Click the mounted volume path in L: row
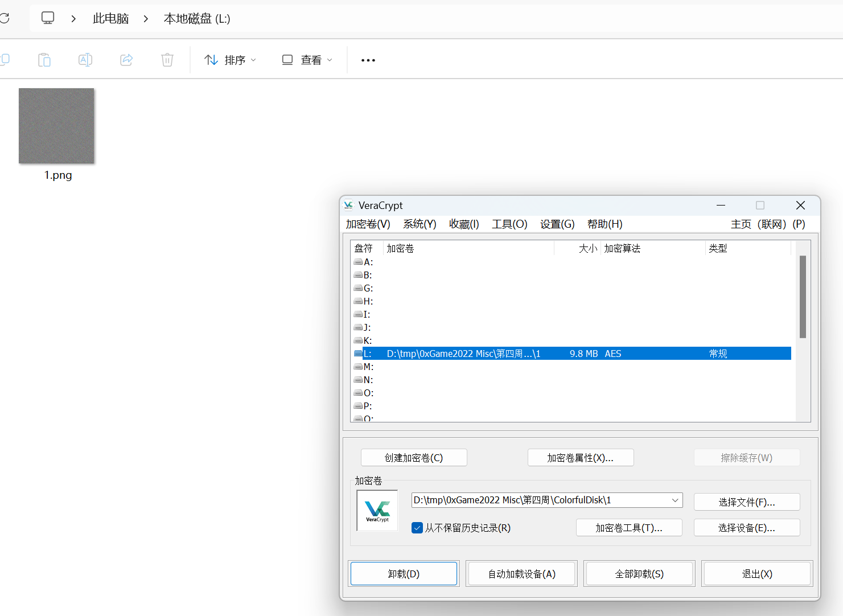Screen dimensions: 843x616 tap(463, 354)
